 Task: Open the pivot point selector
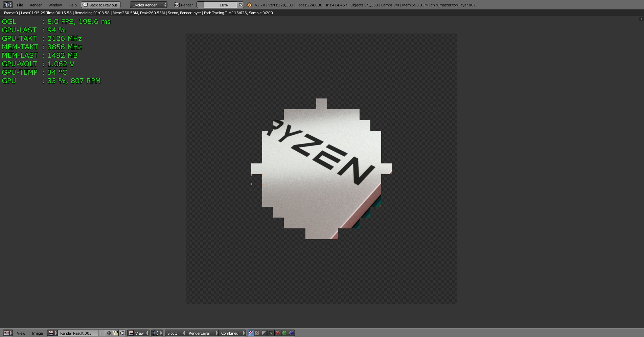[157, 333]
